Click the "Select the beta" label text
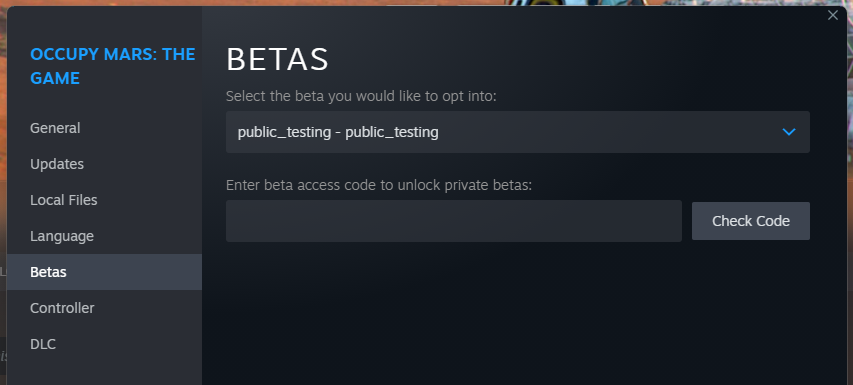The height and width of the screenshot is (385, 853). coord(361,96)
